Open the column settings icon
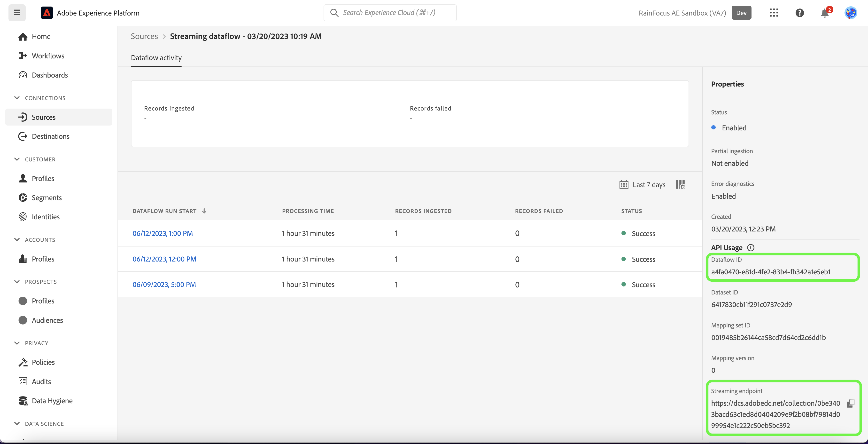868x444 pixels. (680, 184)
